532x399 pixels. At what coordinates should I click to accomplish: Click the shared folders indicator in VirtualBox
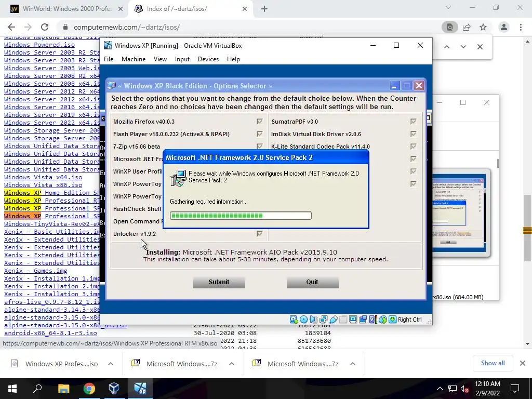pyautogui.click(x=343, y=320)
